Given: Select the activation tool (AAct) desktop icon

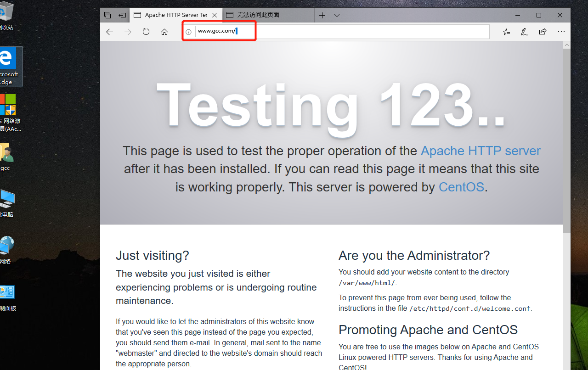Looking at the screenshot, I should [9, 113].
